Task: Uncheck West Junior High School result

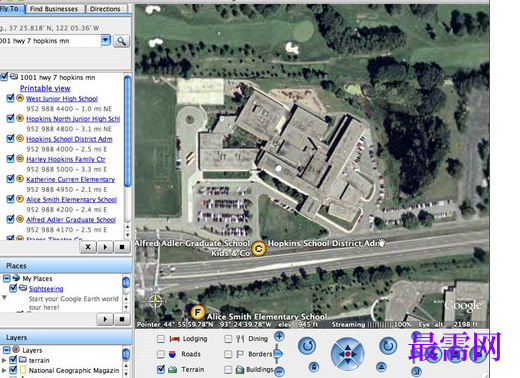Action: click(10, 98)
